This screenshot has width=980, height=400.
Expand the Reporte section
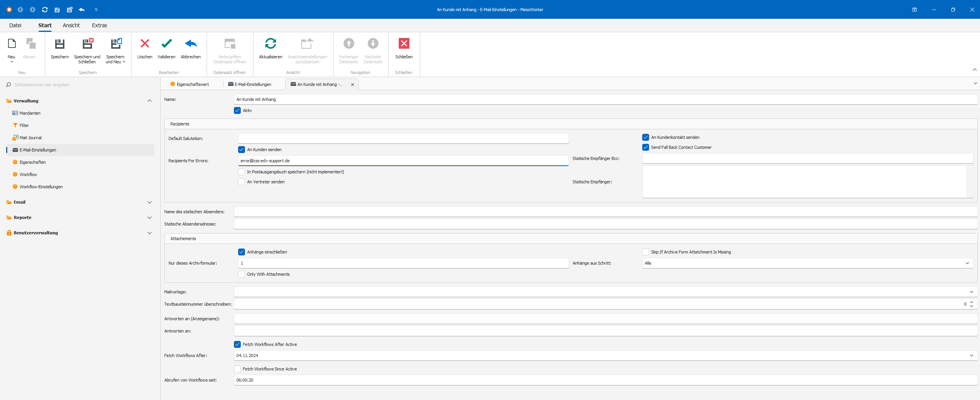tap(150, 217)
